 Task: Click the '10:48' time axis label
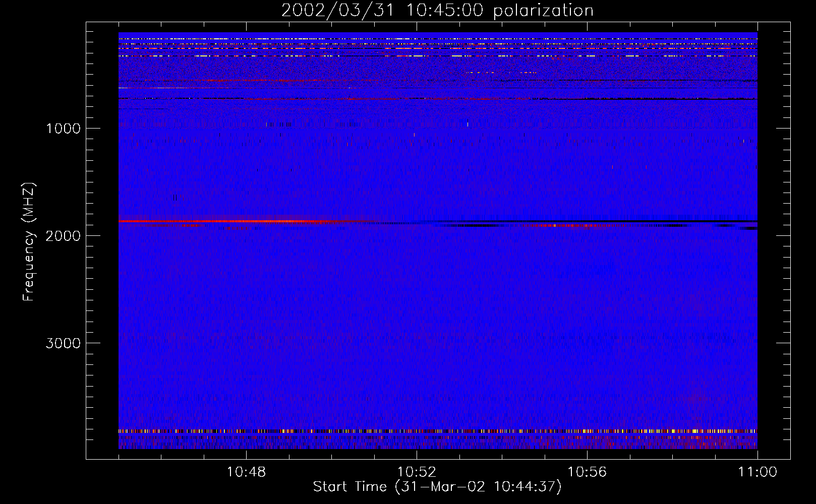[246, 472]
